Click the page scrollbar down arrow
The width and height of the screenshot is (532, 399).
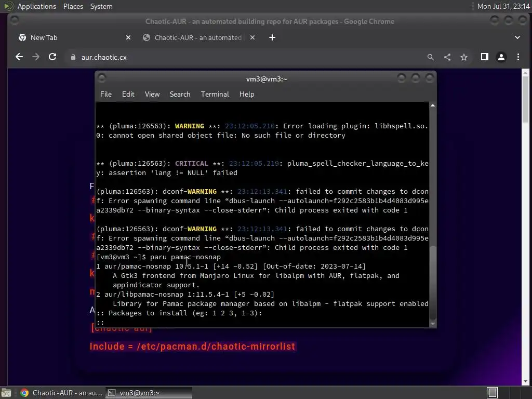pos(525,381)
